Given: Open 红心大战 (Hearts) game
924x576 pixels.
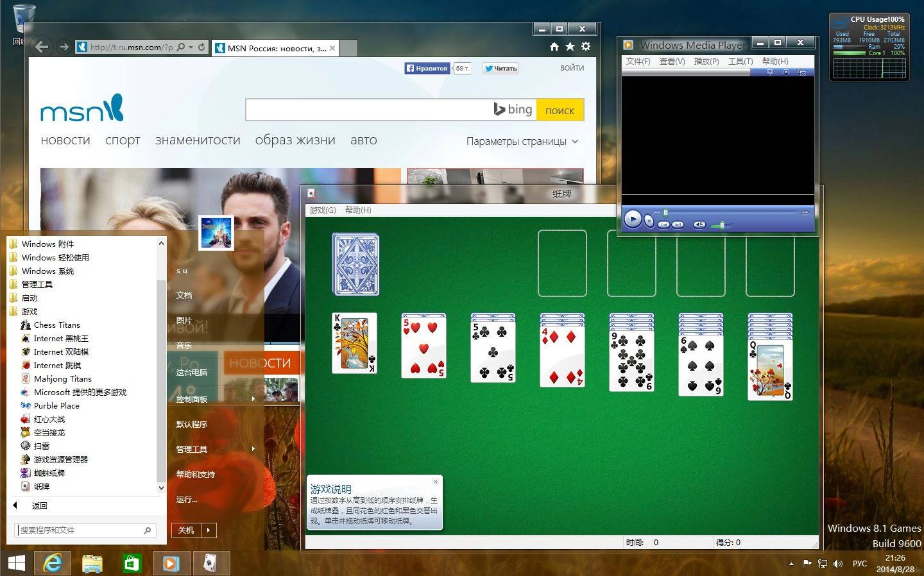Looking at the screenshot, I should pyautogui.click(x=42, y=419).
